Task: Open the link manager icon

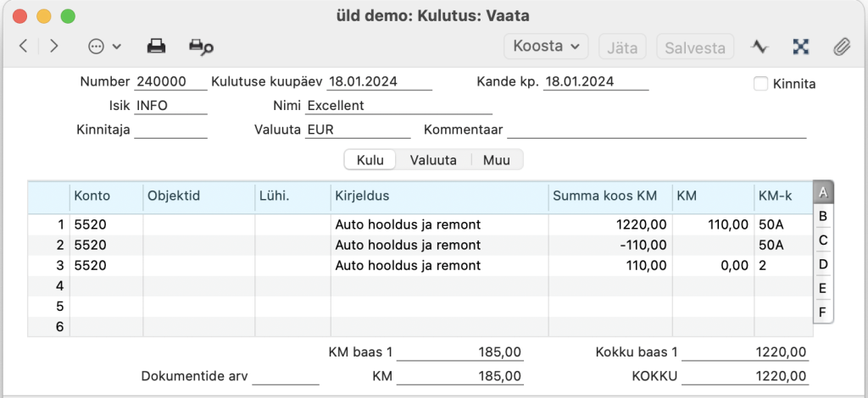Action: pos(800,47)
